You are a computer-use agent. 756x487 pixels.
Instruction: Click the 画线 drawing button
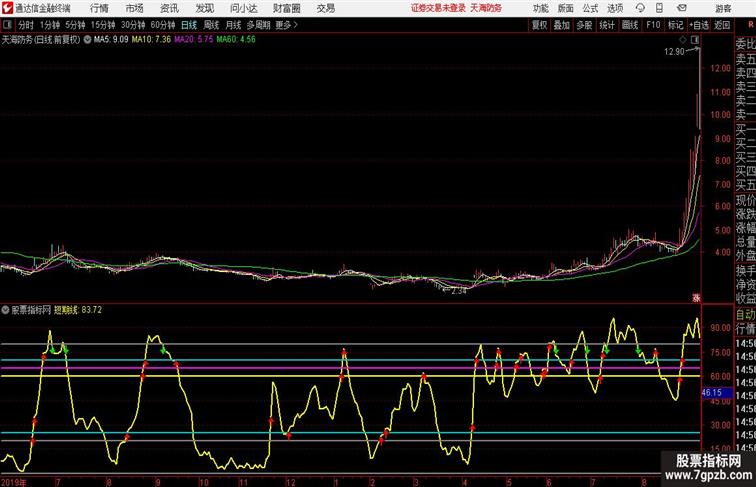630,25
